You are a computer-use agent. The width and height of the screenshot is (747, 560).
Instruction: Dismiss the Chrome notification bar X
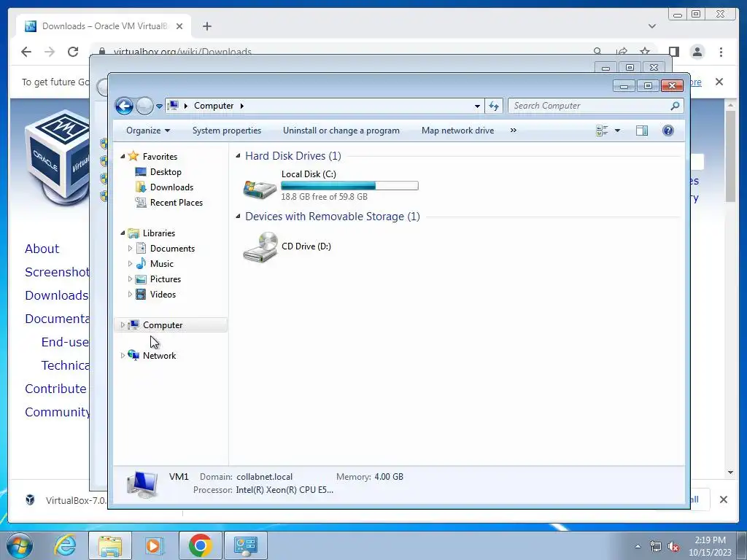point(719,82)
